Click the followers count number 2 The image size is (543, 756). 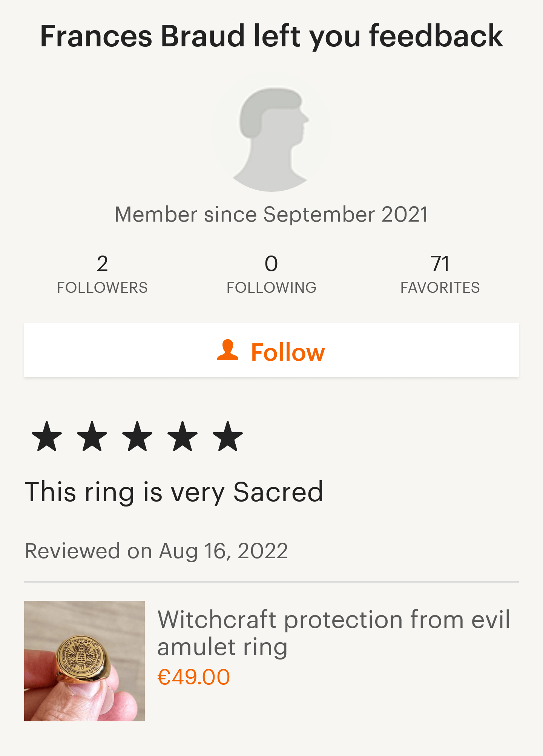point(102,264)
